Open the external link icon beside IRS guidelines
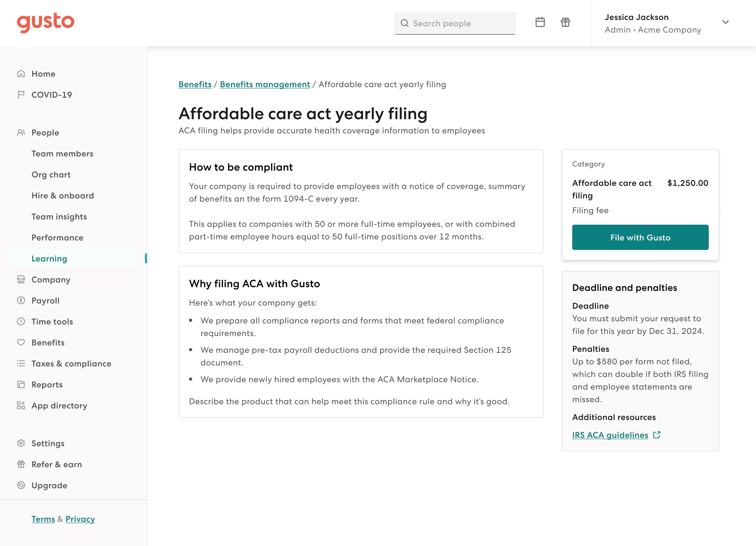Viewport: 756px width, 546px height. click(x=657, y=435)
